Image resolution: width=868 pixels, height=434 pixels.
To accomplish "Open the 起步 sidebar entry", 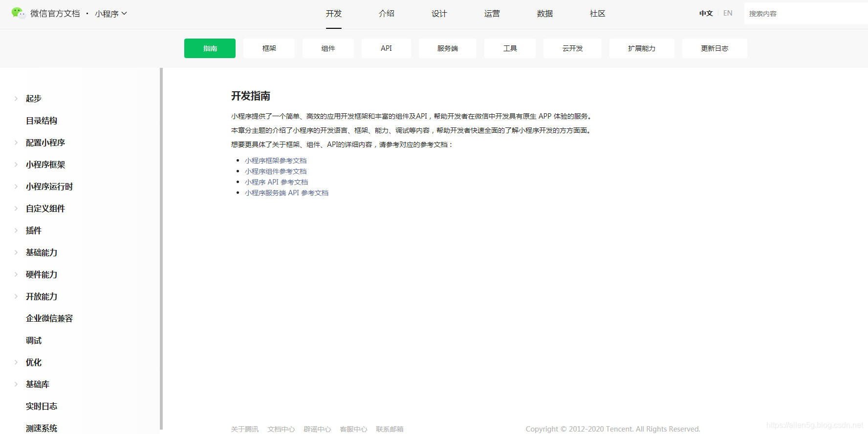I will click(34, 99).
